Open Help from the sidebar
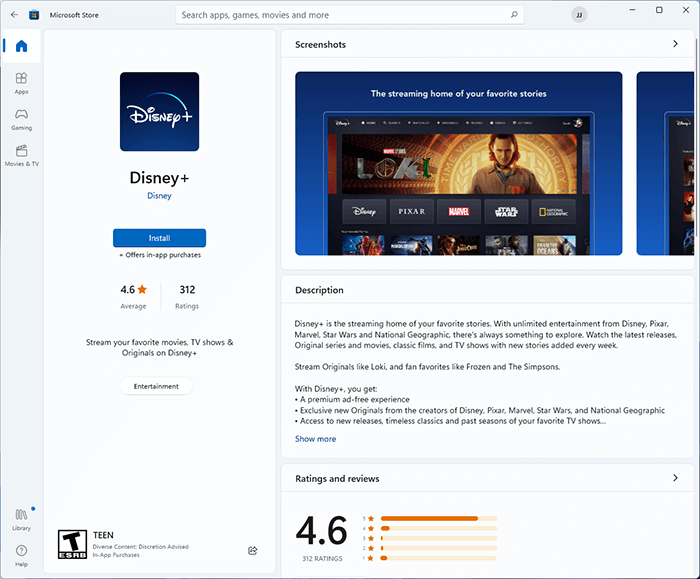 pos(21,556)
